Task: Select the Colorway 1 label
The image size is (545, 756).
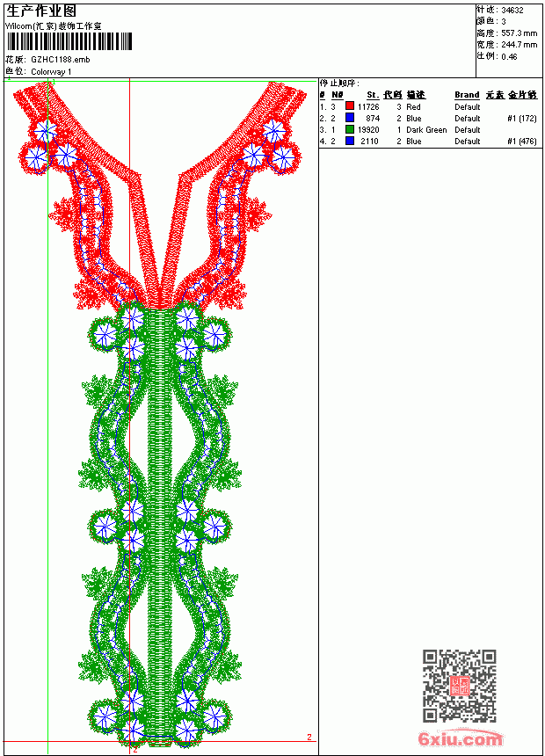Action: coord(51,72)
